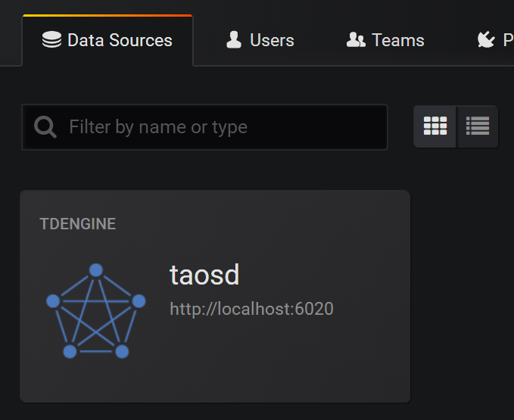Image resolution: width=514 pixels, height=420 pixels.
Task: Click the top-right node of TDengine logo
Action: point(139,300)
